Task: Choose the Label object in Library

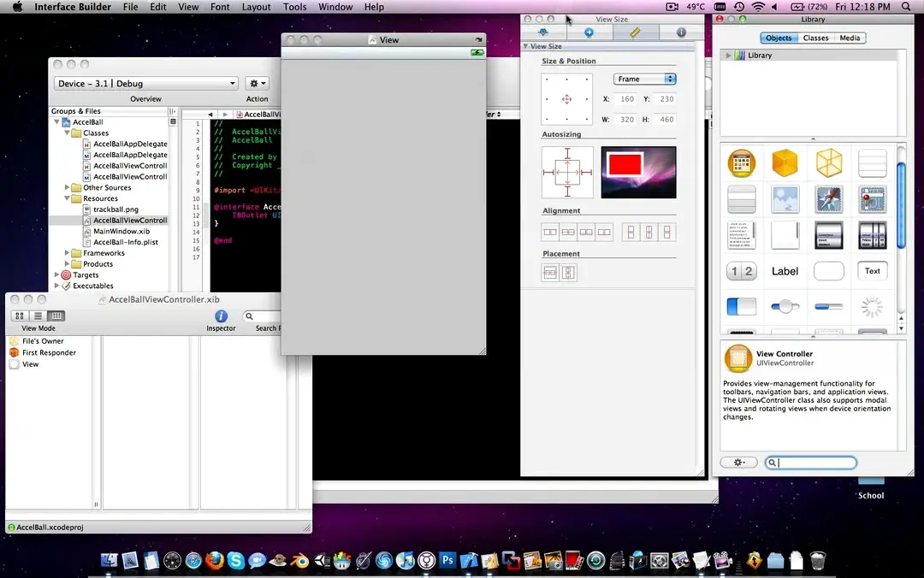Action: pos(785,271)
